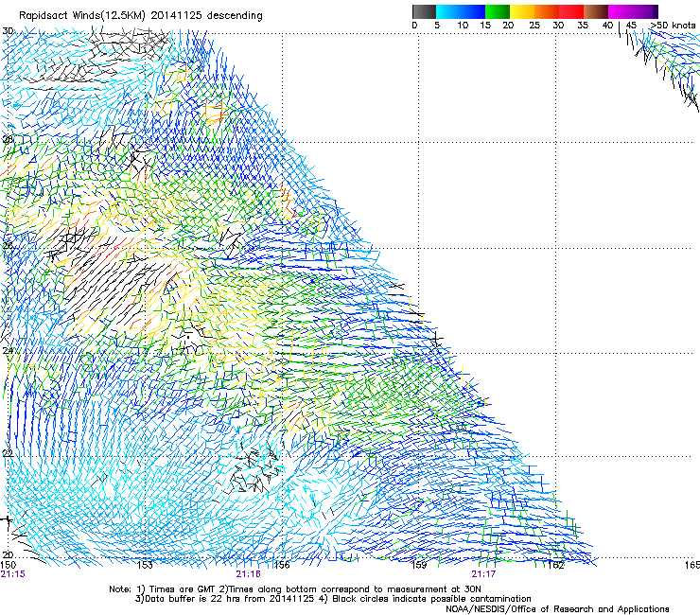Click the 26 latitude axis label

[8, 246]
